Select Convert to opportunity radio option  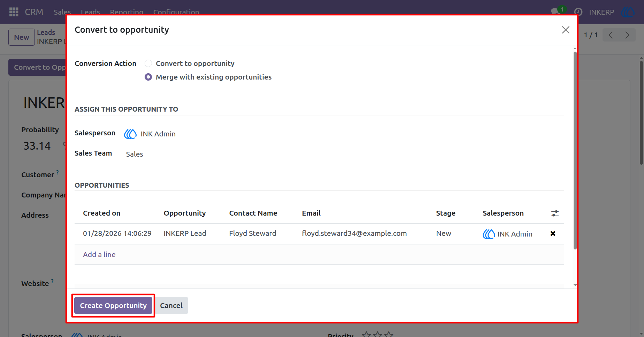click(148, 63)
